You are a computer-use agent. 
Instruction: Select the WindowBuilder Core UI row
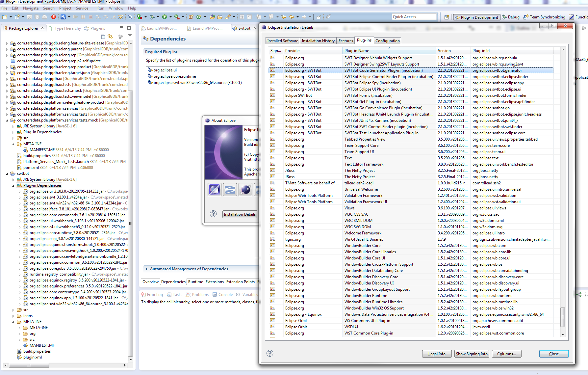pyautogui.click(x=411, y=258)
